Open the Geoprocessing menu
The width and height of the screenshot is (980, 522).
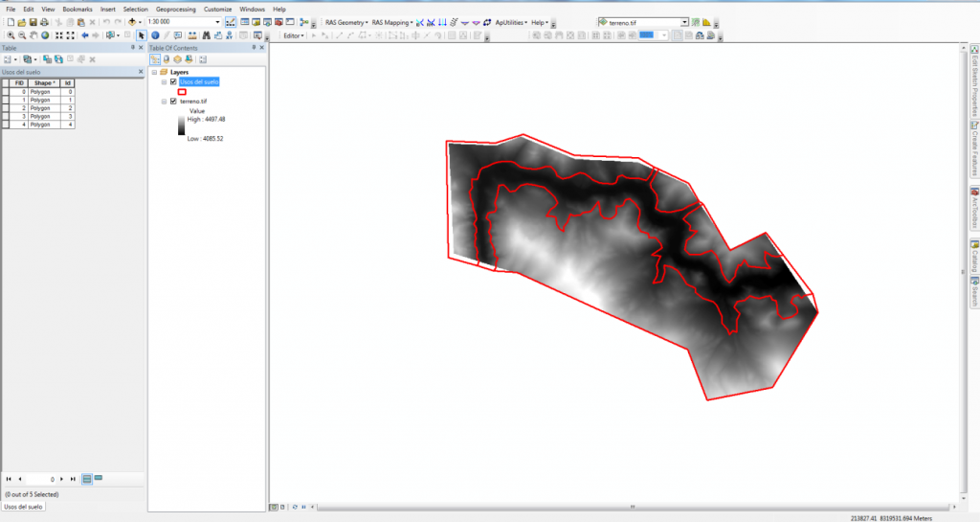click(175, 9)
